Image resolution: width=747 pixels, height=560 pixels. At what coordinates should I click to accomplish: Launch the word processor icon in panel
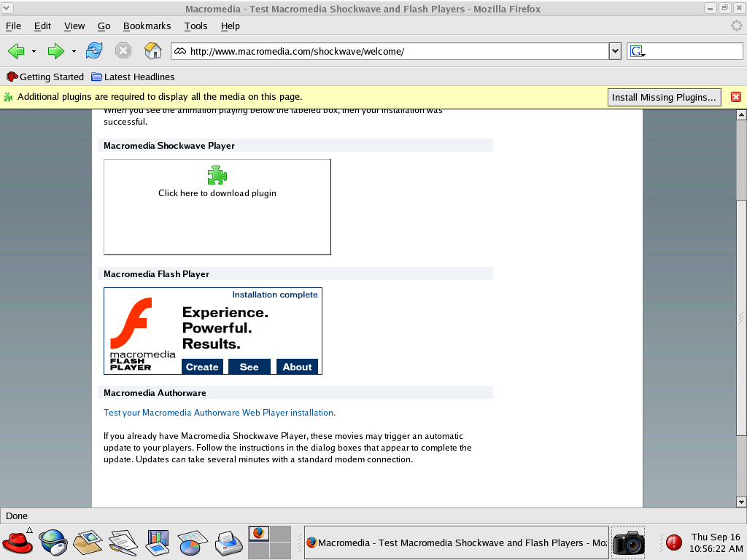tap(123, 542)
